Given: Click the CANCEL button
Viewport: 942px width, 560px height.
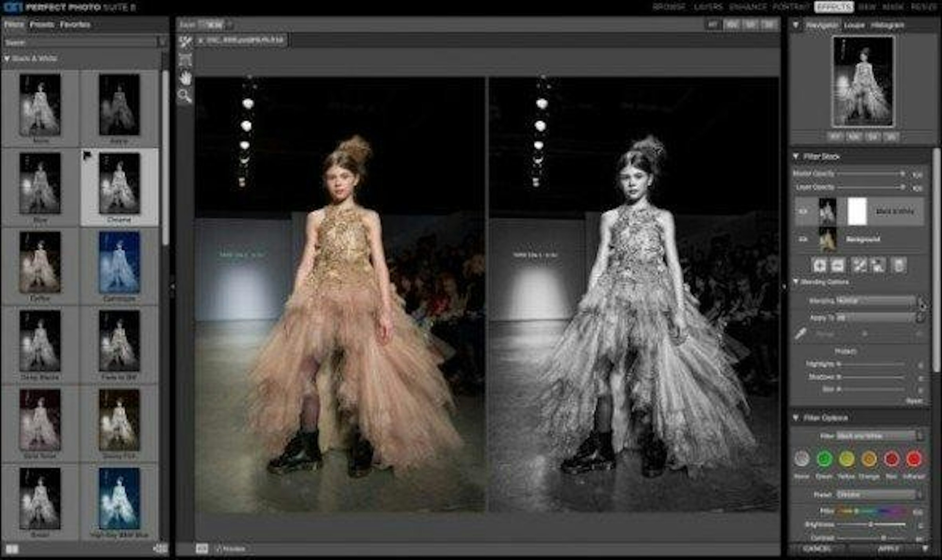Looking at the screenshot, I should [817, 548].
